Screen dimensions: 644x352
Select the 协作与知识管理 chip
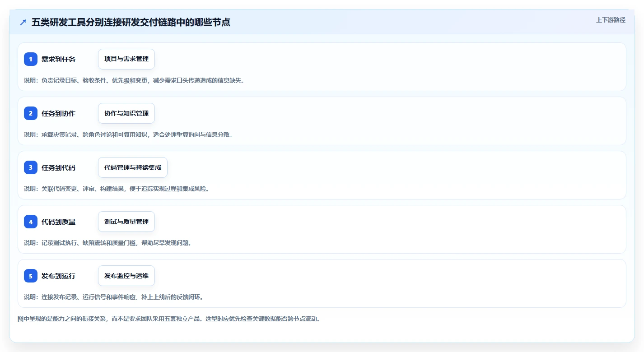coord(126,113)
